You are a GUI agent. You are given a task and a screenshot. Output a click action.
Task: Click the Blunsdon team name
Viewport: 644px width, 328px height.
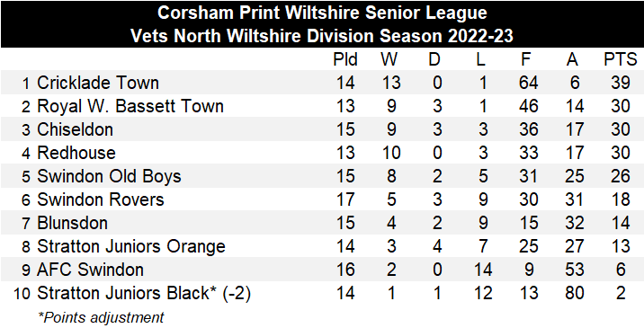72,224
